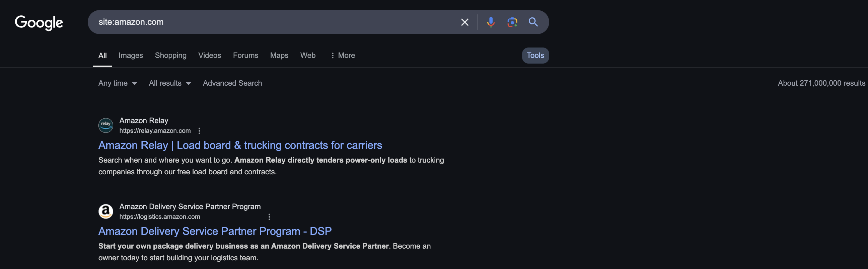This screenshot has height=269, width=868.
Task: Expand the More search categories menu
Action: 343,56
